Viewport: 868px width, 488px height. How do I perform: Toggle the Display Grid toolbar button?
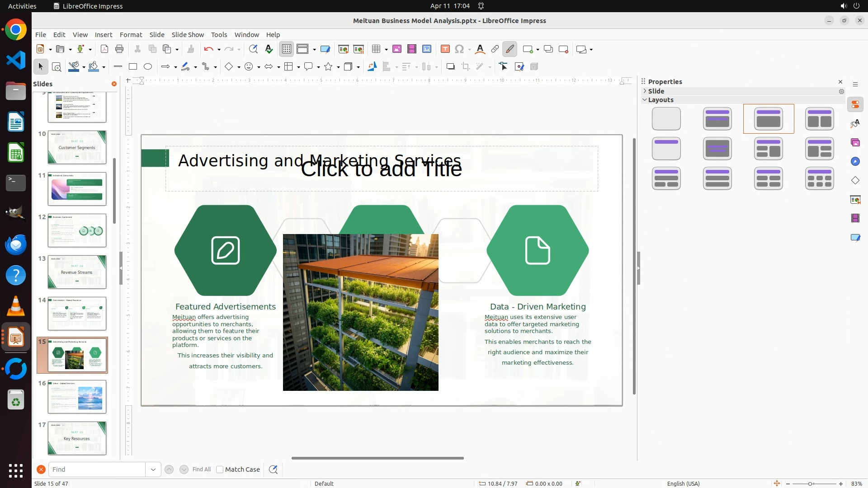click(x=287, y=49)
